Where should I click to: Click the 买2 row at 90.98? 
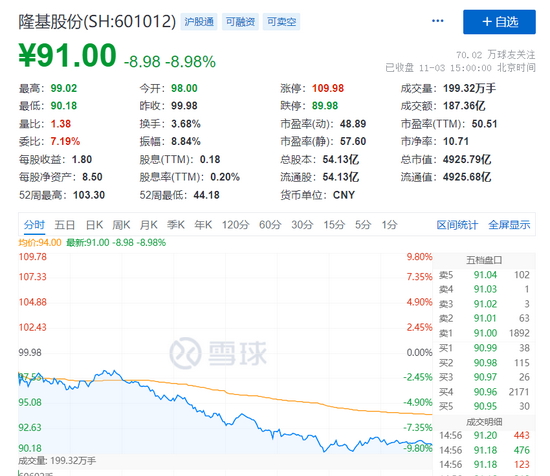click(x=484, y=363)
